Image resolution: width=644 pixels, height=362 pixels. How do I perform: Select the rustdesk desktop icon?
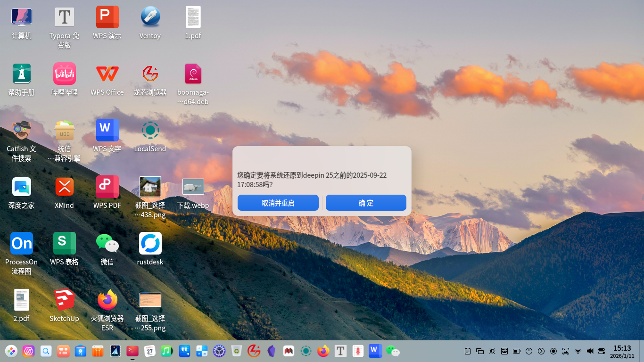coord(150,250)
